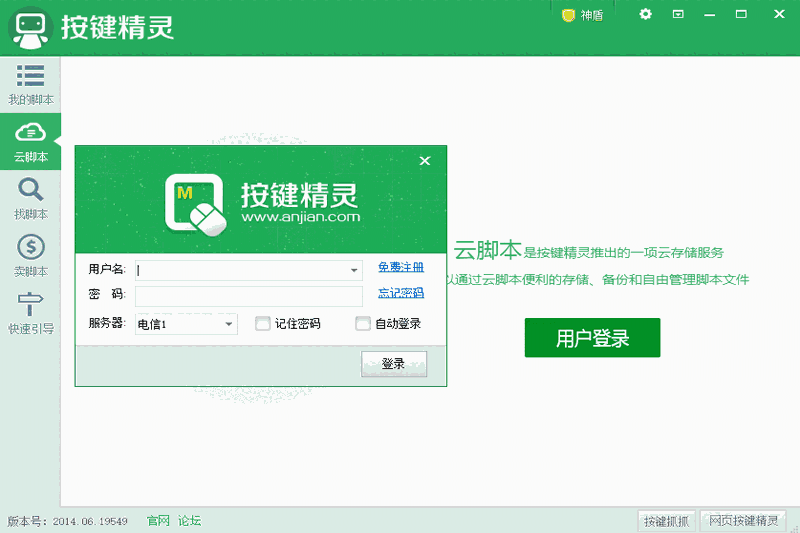Open settings gear icon in title bar
The image size is (800, 533).
tap(645, 14)
